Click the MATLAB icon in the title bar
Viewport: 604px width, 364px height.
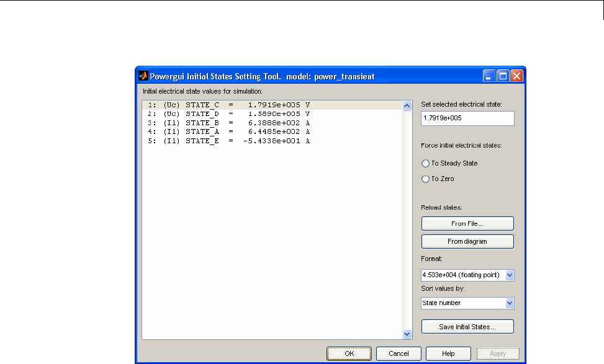[143, 76]
